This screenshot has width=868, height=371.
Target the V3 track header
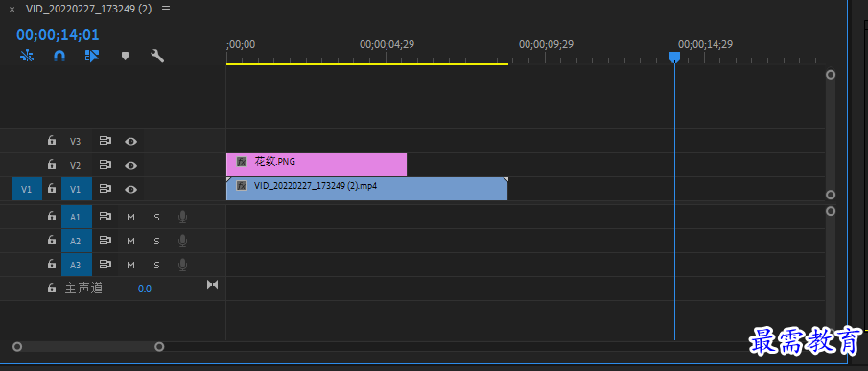pyautogui.click(x=75, y=142)
